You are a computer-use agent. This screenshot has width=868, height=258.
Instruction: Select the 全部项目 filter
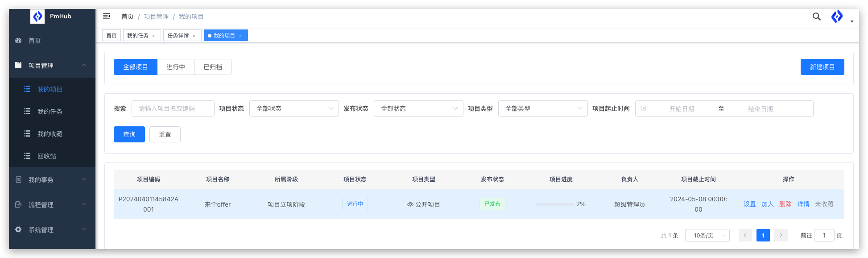point(135,67)
